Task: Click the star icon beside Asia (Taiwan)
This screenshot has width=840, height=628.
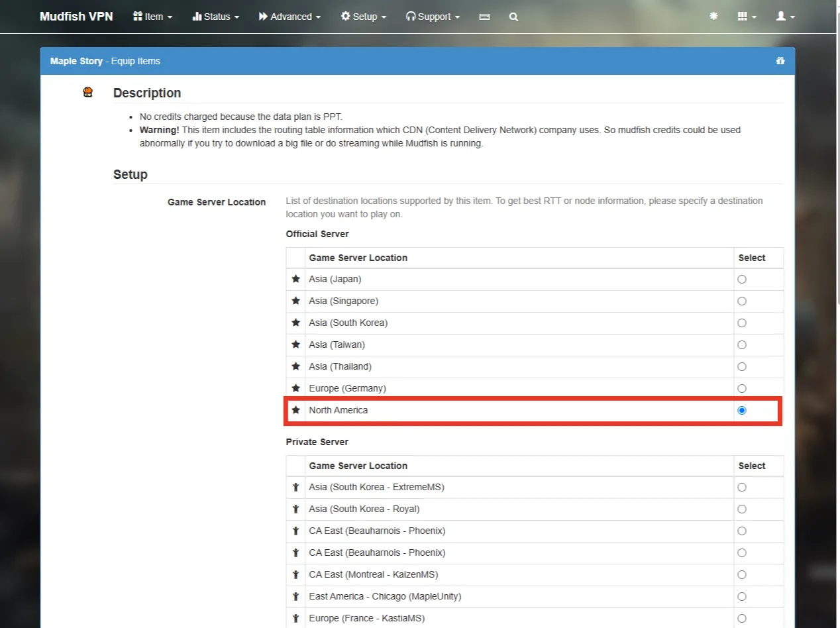Action: pyautogui.click(x=296, y=344)
